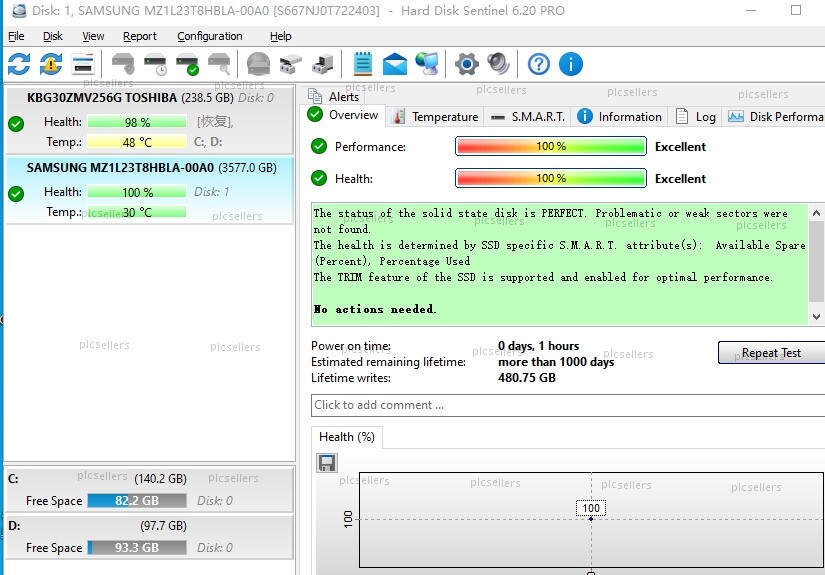The height and width of the screenshot is (575, 825).
Task: Click the first gray disk test toolbar icon
Action: click(123, 64)
